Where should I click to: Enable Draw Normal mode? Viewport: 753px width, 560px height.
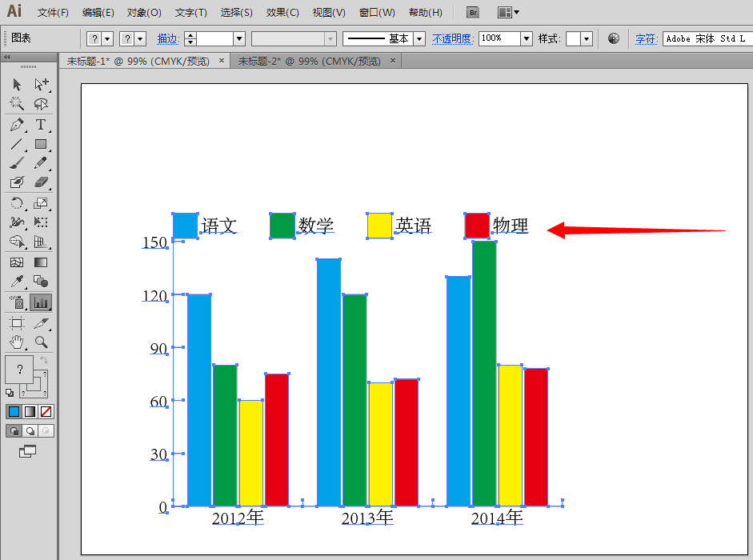coord(14,431)
